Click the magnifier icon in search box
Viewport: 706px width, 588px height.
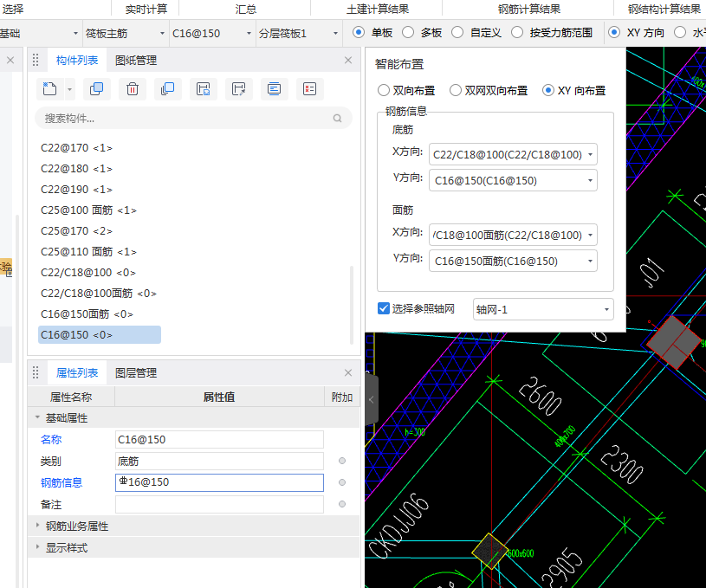337,119
